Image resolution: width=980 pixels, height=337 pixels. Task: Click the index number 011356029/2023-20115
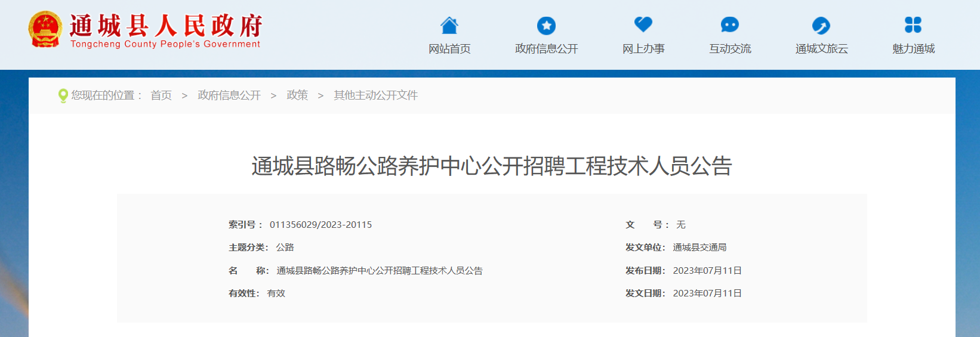320,225
